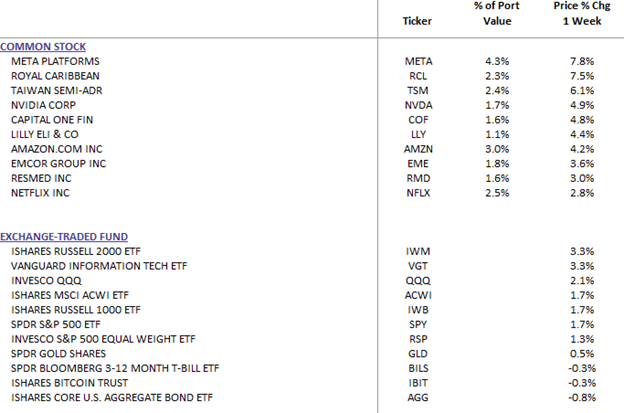624x413 pixels.
Task: Click the Price % Chg 1 Week header
Action: (x=582, y=13)
